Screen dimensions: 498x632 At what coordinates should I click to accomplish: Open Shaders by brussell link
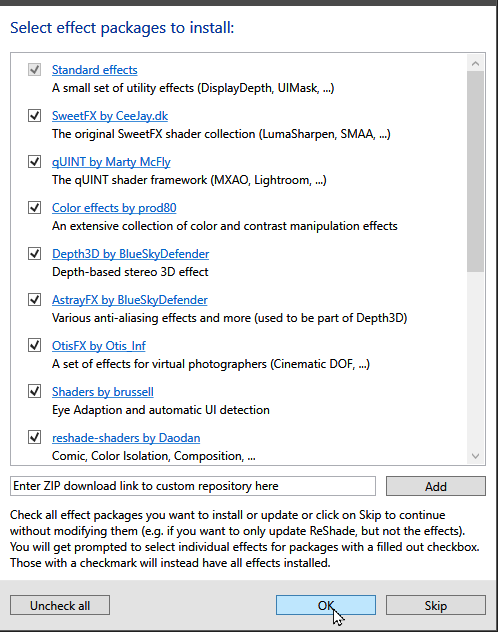click(x=103, y=391)
